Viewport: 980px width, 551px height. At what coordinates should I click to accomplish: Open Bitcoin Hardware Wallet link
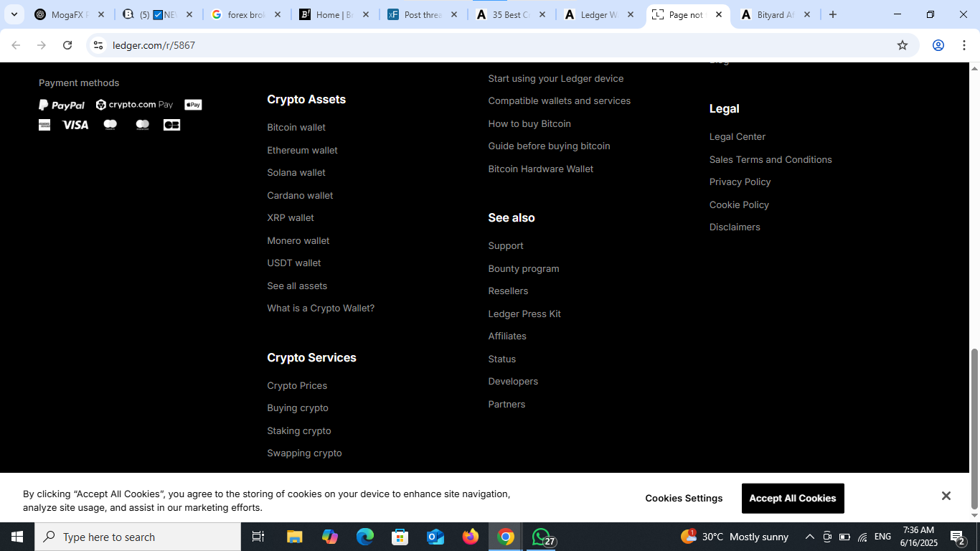coord(541,169)
